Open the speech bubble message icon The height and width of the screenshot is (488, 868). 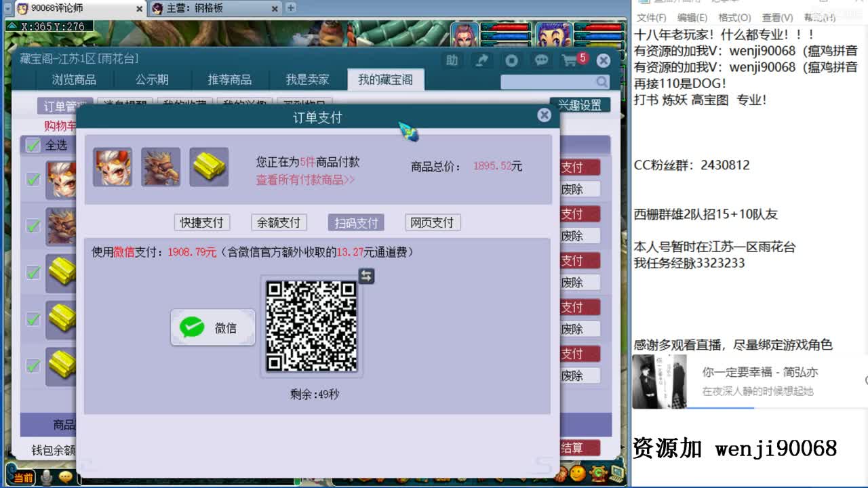coord(541,60)
